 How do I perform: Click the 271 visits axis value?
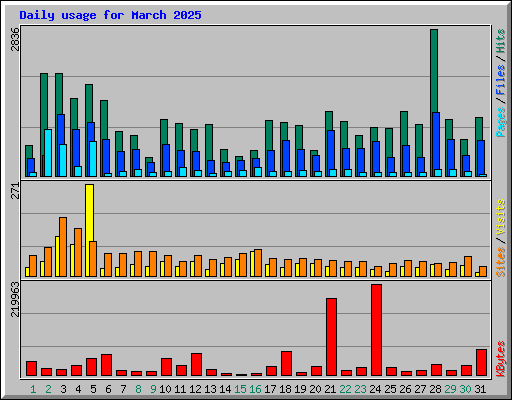(15, 191)
